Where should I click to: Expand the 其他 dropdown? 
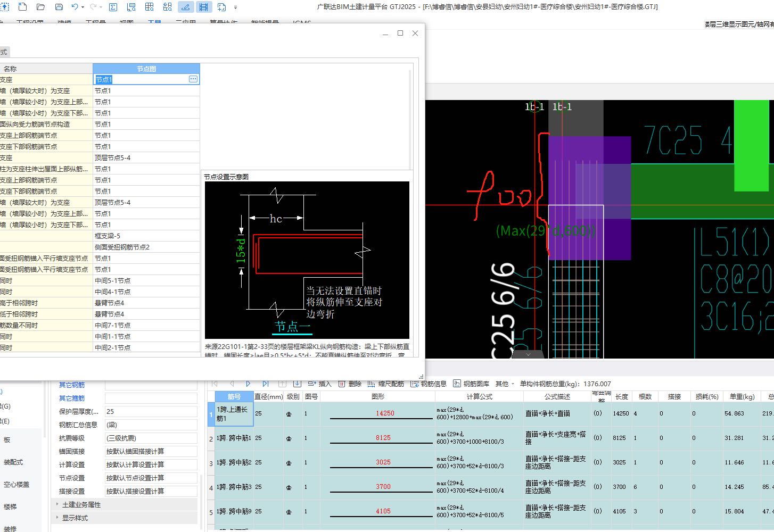point(505,384)
